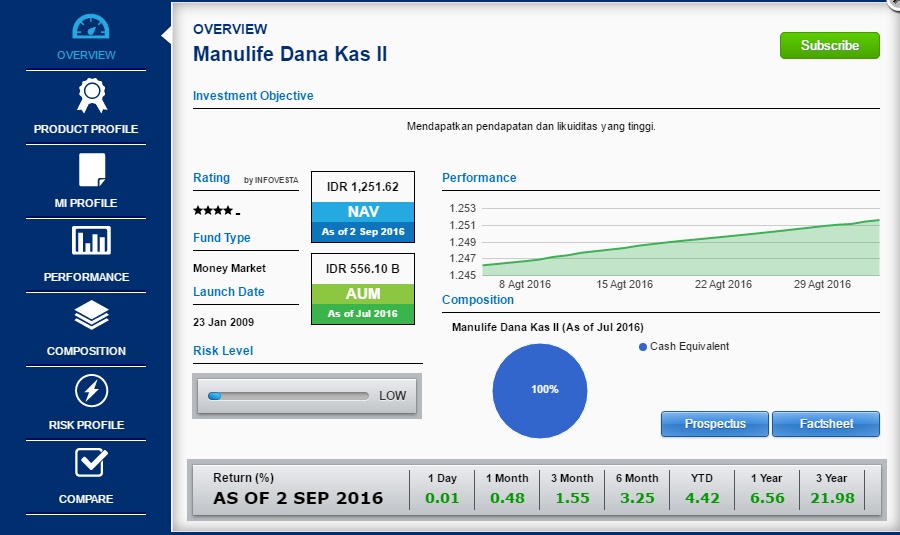Click the MI Profile document icon
The height and width of the screenshot is (535, 900).
pos(92,170)
